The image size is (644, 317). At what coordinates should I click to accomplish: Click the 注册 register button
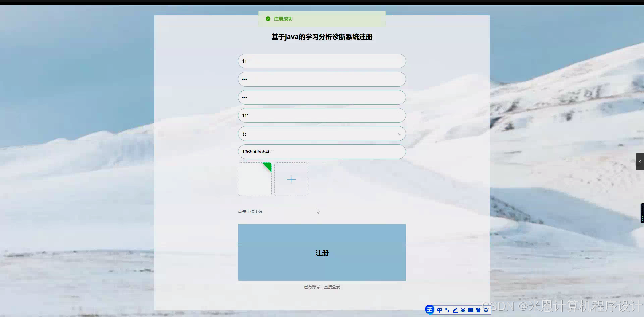pos(321,253)
